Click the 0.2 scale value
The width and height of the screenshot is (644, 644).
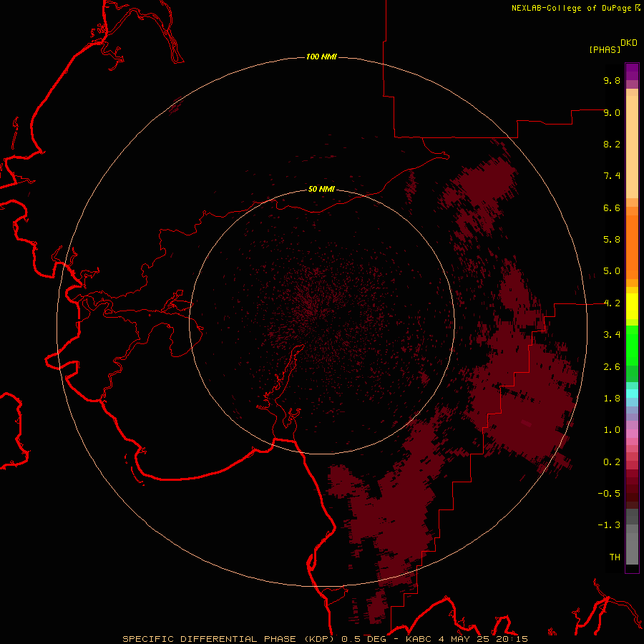click(612, 462)
